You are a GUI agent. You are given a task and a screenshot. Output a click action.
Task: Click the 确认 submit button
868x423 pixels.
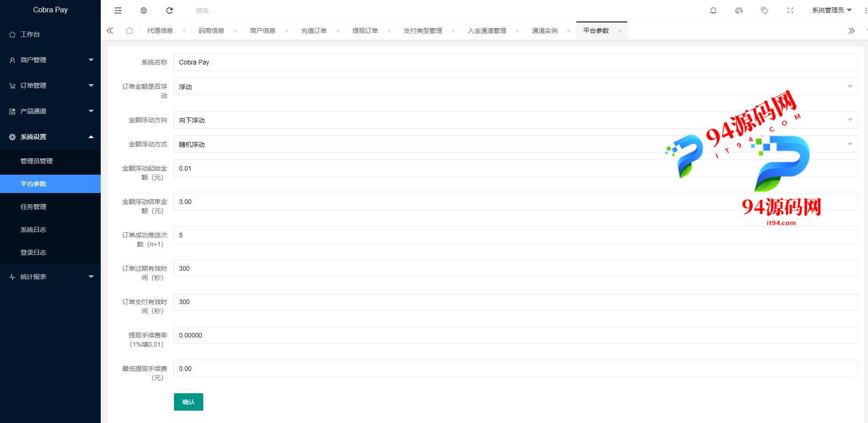coord(189,402)
